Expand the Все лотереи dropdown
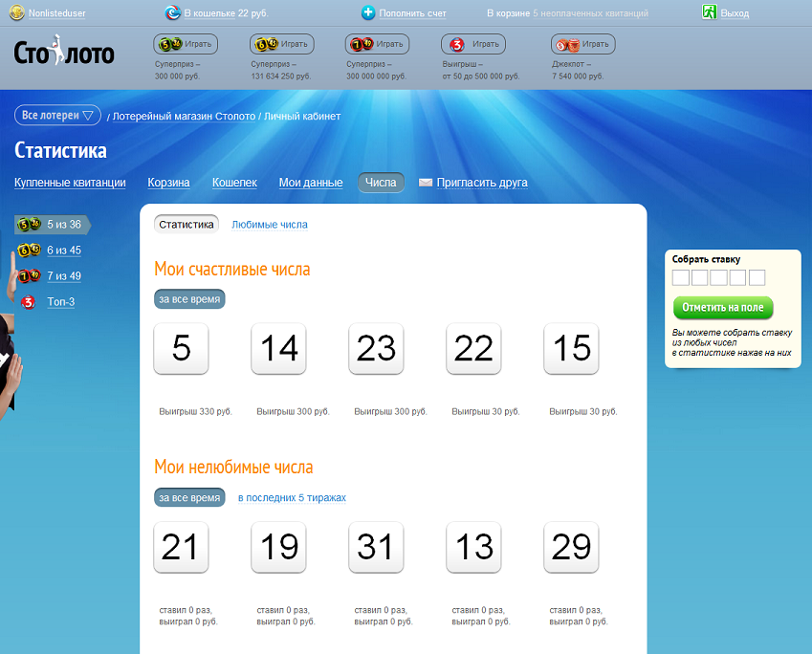Screen dimensions: 812x654 click(57, 116)
